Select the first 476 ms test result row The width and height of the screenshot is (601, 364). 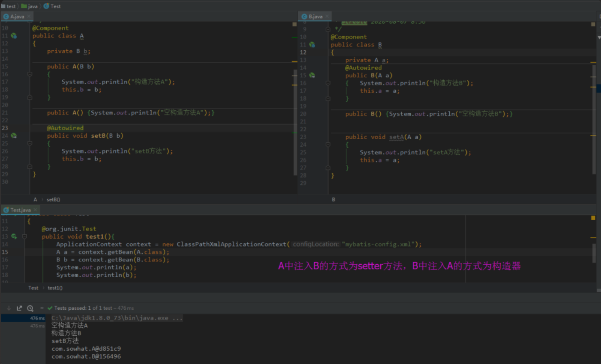click(x=24, y=318)
